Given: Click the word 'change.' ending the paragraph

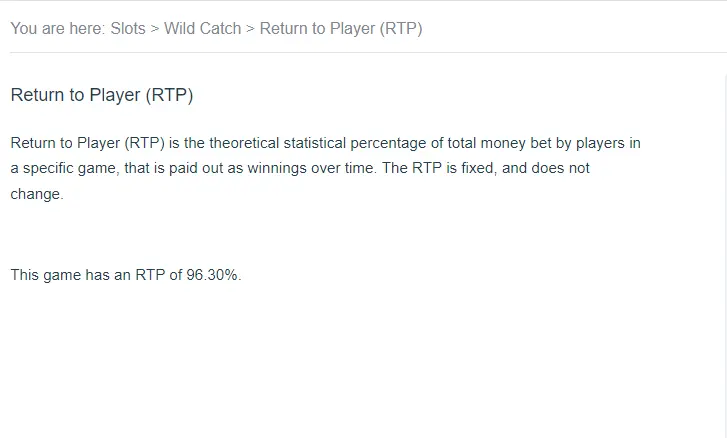Looking at the screenshot, I should 37,194.
